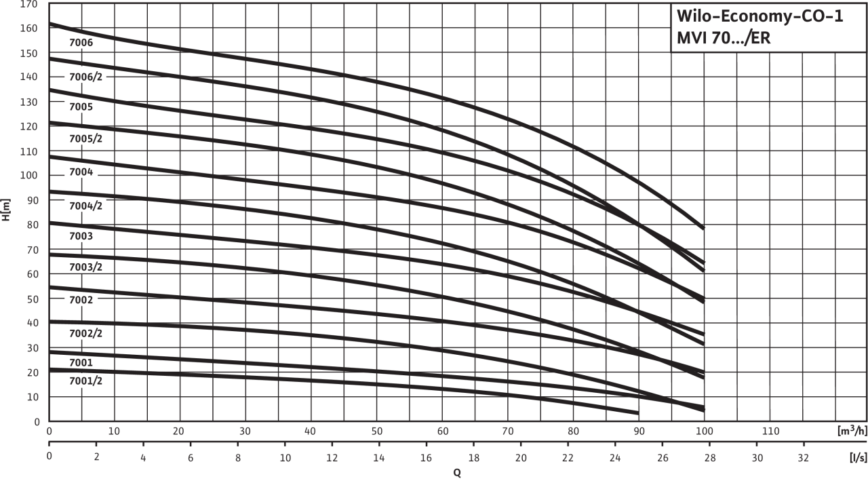This screenshot has height=479, width=868.
Task: Click the [l/s] unit label
Action: click(857, 457)
